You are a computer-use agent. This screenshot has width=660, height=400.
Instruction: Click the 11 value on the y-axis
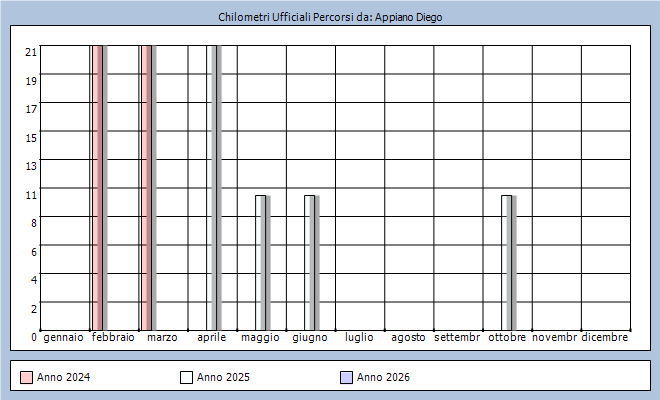coord(31,194)
